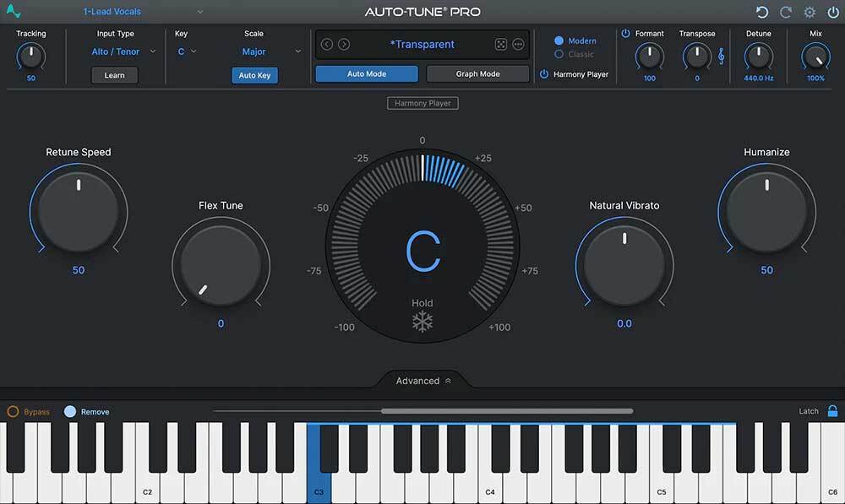Toggle the Harmony Player power switch
The image size is (845, 504).
click(x=544, y=74)
